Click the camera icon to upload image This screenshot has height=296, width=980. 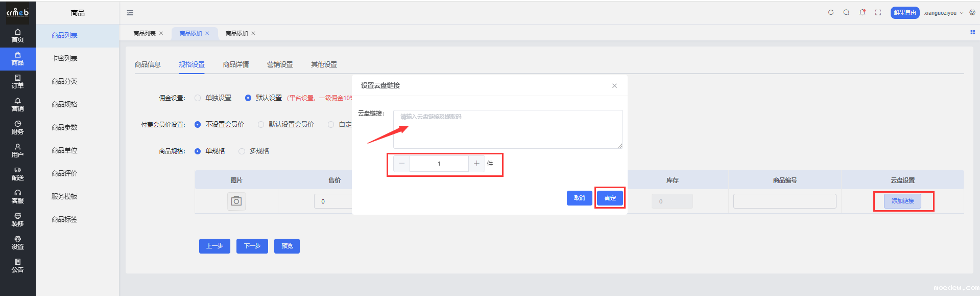[x=236, y=201]
